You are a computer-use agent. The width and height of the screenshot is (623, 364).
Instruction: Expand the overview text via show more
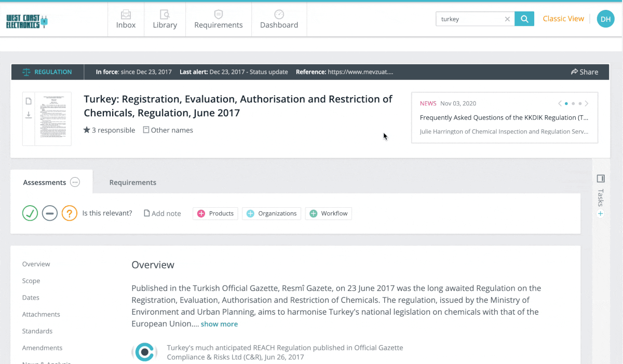[x=219, y=323]
